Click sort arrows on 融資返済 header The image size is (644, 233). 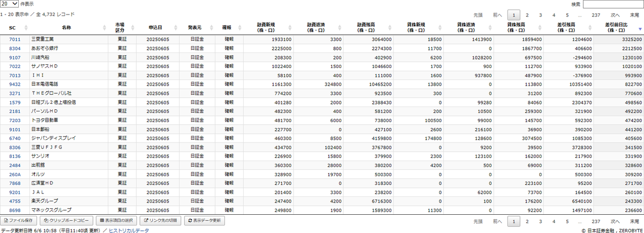339,27
